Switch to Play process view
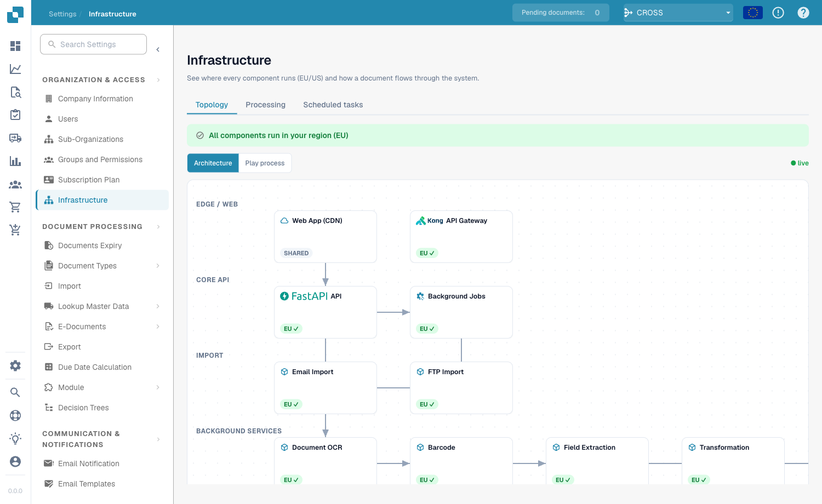The image size is (822, 504). tap(265, 163)
